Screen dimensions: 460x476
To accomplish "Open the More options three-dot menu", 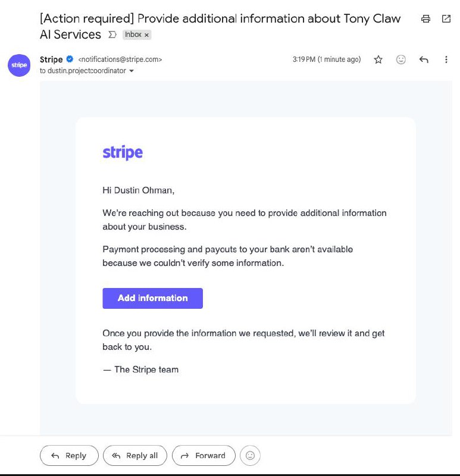I will (x=446, y=59).
